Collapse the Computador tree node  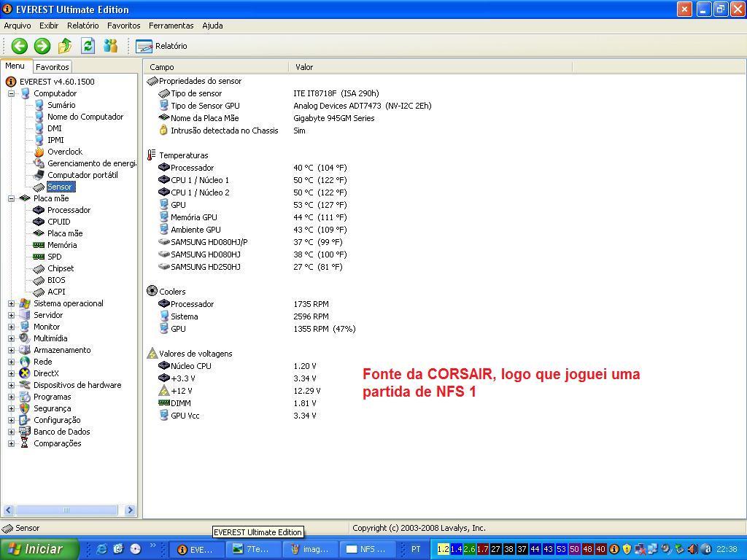(12, 93)
